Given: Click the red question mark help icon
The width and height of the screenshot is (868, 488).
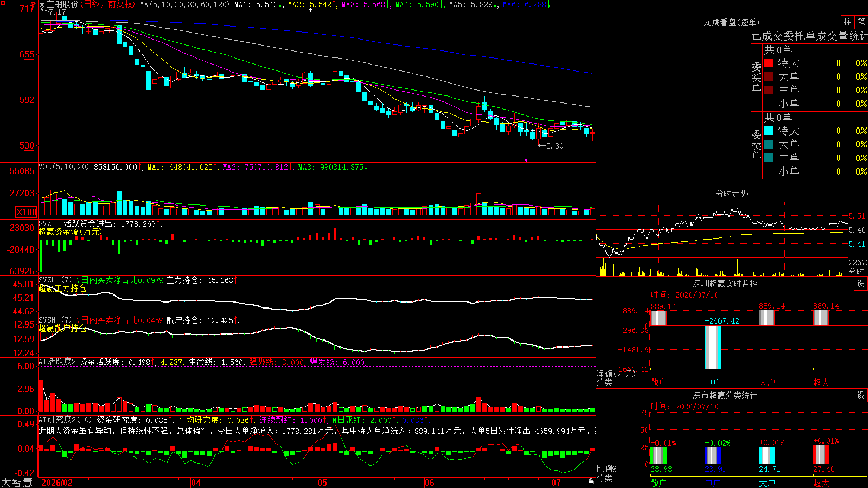Looking at the screenshot, I should pos(34,4).
